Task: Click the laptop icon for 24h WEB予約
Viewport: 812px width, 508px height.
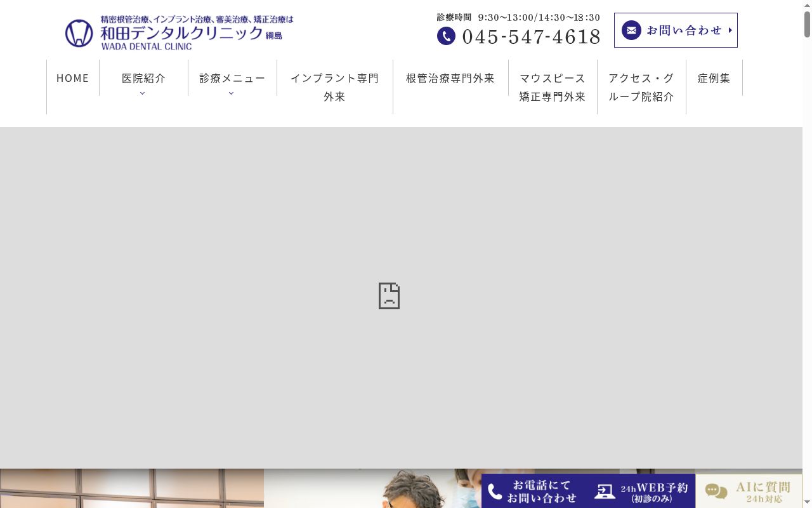Action: coord(605,491)
